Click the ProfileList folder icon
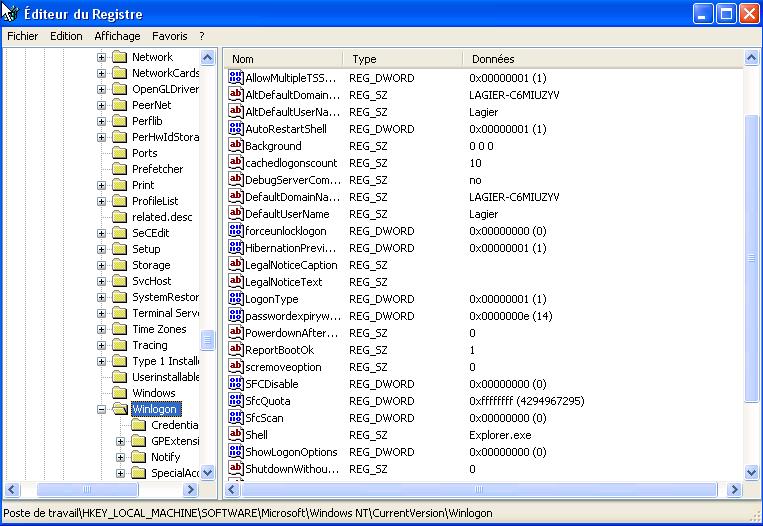Screen dimensions: 763x526 120,201
